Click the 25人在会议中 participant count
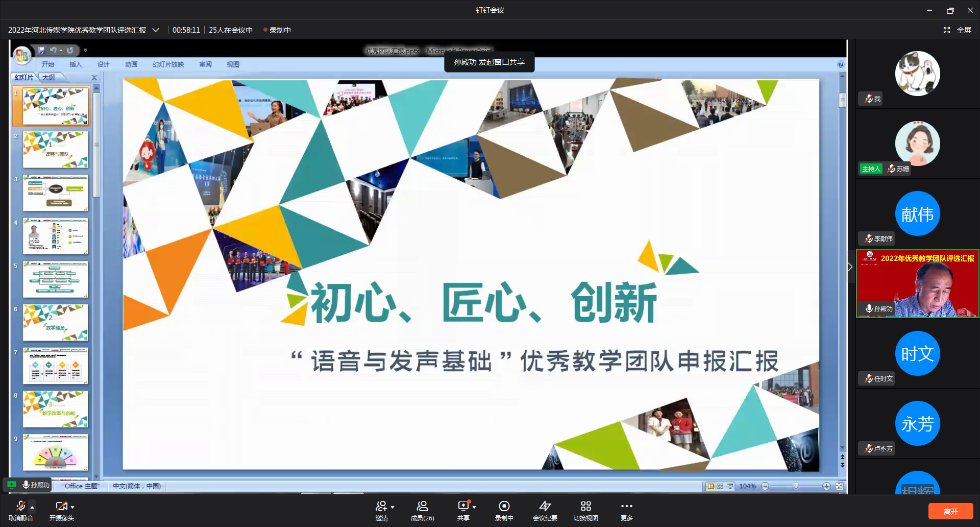This screenshot has width=980, height=527. 231,30
